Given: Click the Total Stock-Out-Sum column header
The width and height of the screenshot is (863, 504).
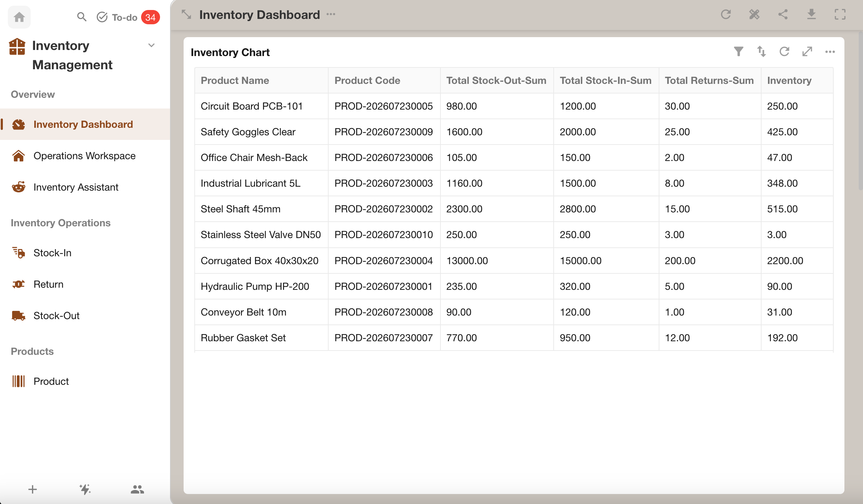Looking at the screenshot, I should (x=497, y=80).
